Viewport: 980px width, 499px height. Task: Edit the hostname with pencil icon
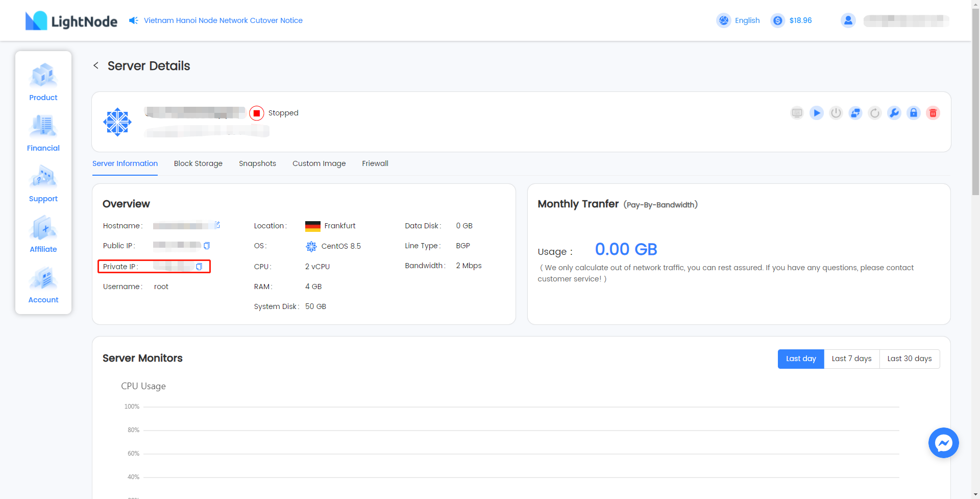pos(217,225)
